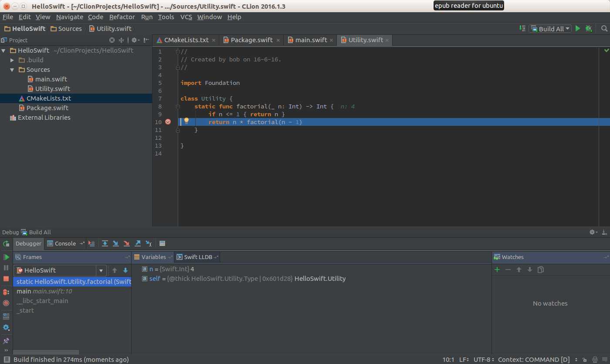Open the VCS menu
The height and width of the screenshot is (364, 610).
186,17
